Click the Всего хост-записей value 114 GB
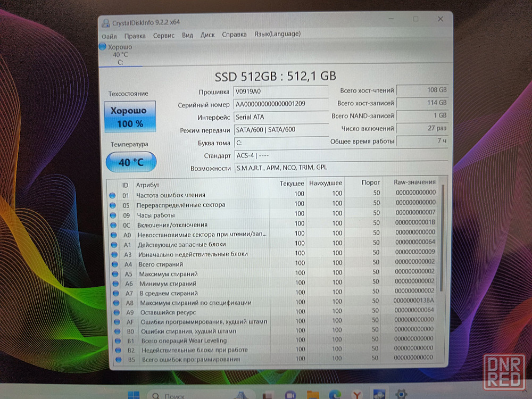 [x=422, y=103]
